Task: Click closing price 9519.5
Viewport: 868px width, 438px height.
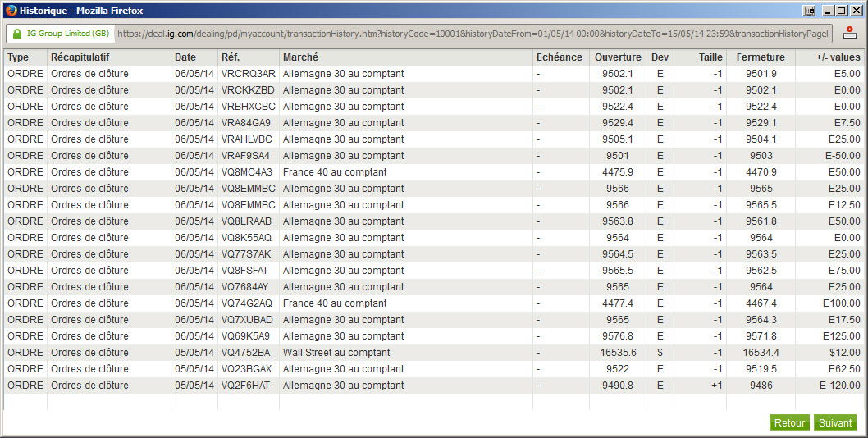Action: (761, 369)
